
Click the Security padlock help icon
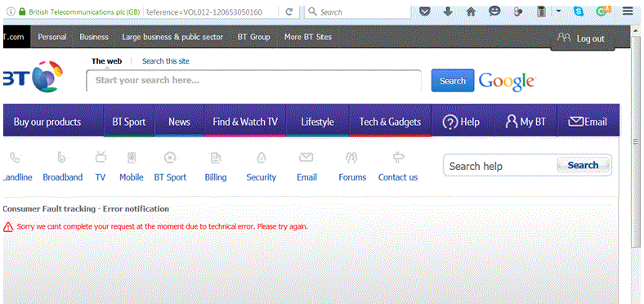pyautogui.click(x=261, y=158)
